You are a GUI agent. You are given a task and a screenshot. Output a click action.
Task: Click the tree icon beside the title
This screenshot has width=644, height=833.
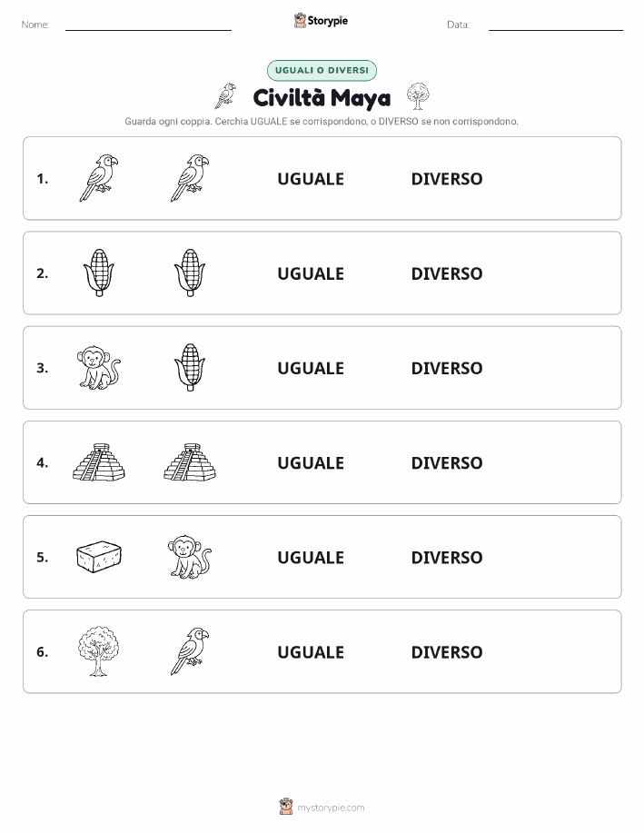tap(418, 96)
